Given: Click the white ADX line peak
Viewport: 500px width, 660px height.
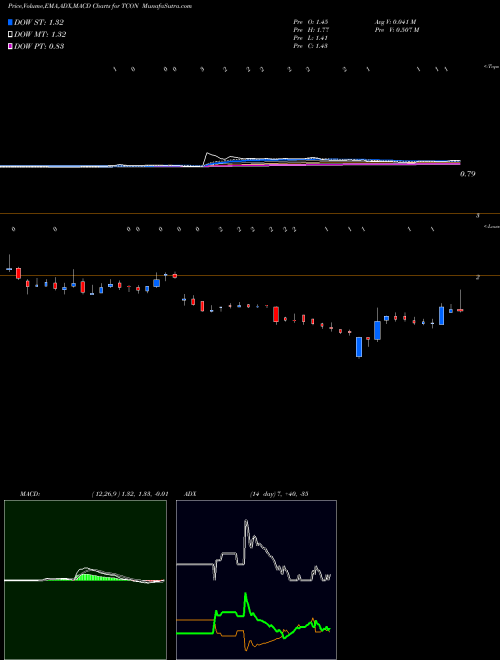Looking at the screenshot, I should [x=246, y=523].
